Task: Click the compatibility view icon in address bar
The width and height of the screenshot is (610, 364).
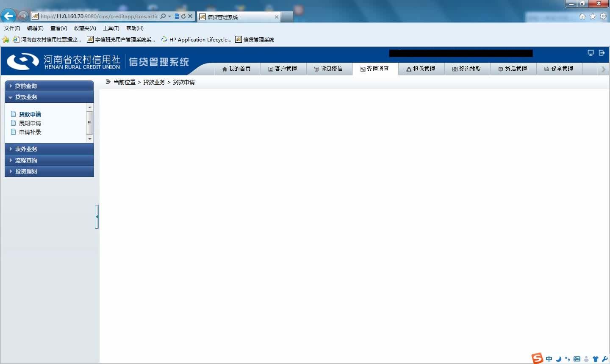Action: pos(177,16)
